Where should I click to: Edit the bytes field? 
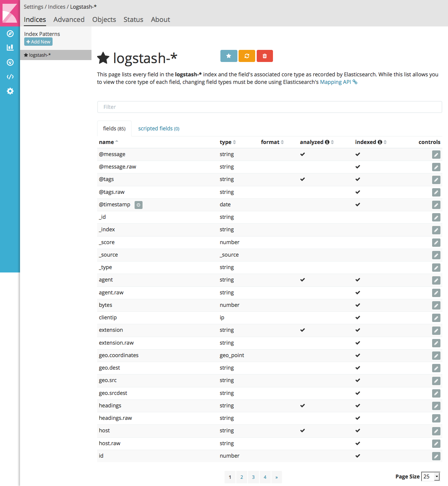point(436,305)
